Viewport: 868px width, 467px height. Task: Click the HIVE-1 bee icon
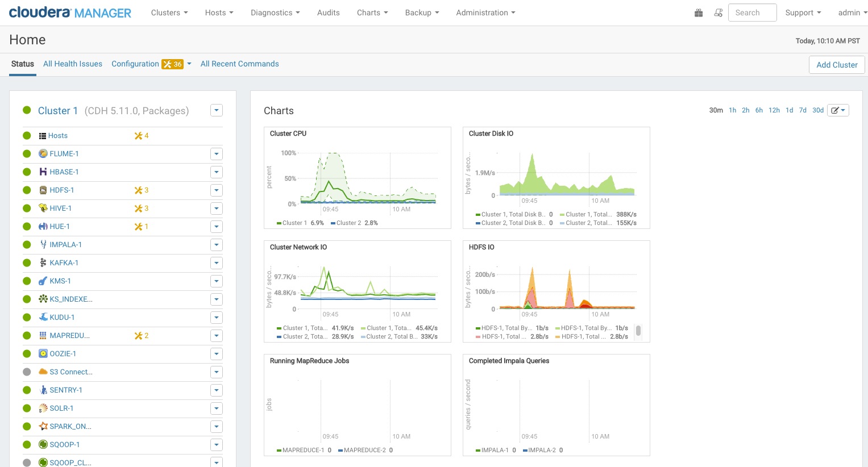click(43, 209)
